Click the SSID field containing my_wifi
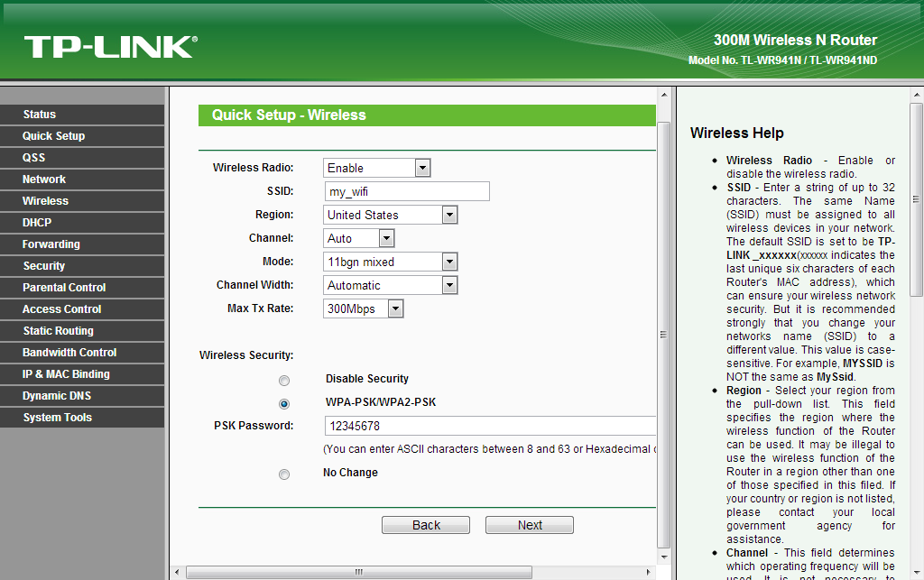924x580 pixels. click(407, 191)
